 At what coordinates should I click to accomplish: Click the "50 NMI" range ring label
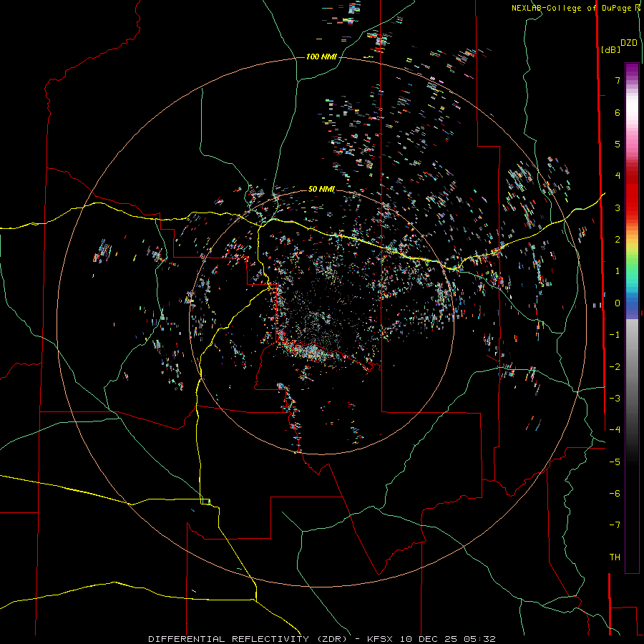click(321, 190)
